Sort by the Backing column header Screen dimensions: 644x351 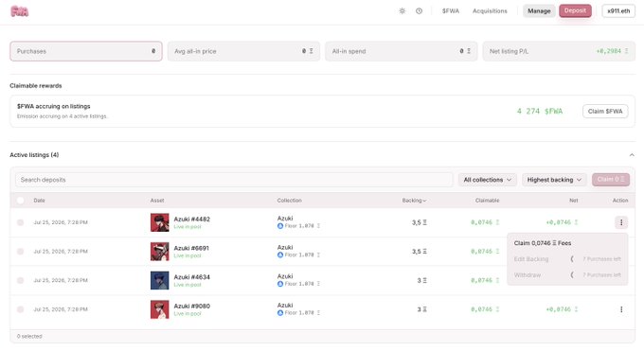pyautogui.click(x=414, y=201)
